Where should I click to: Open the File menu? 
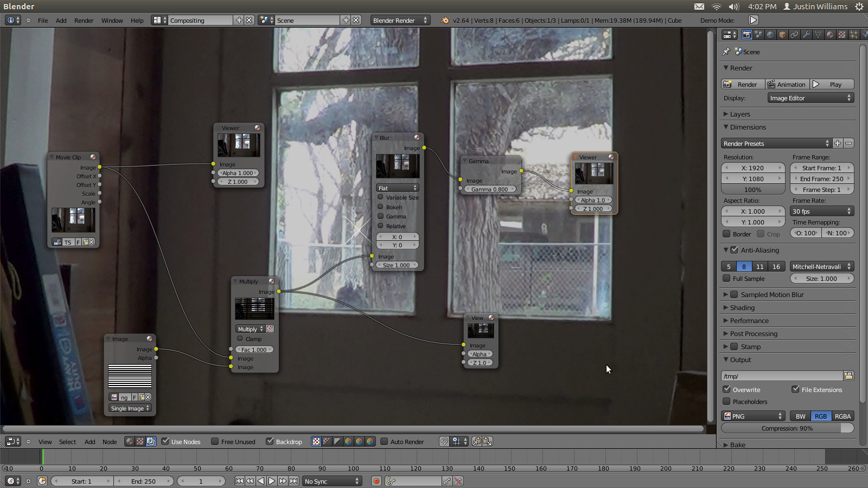[x=43, y=21]
